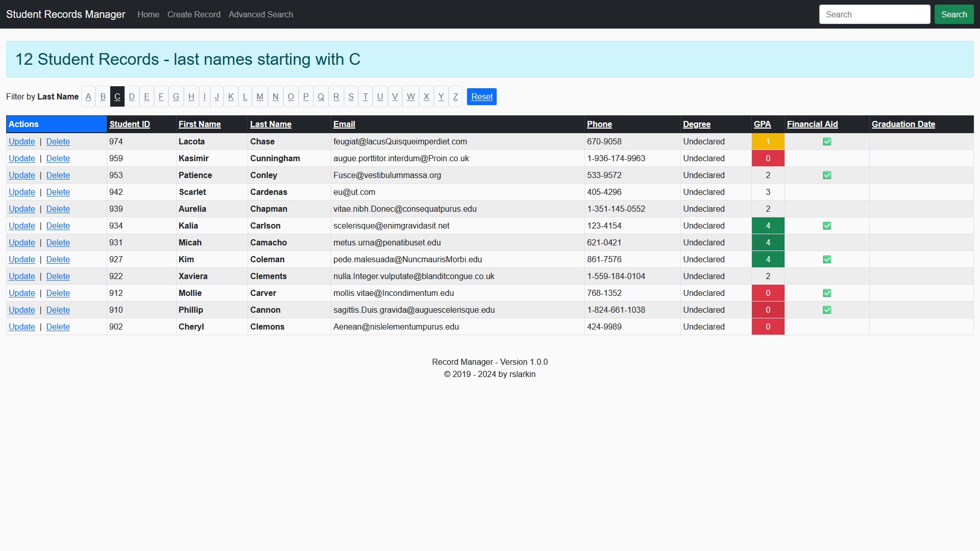This screenshot has width=980, height=551.
Task: Sort table by GPA column header
Action: pos(762,124)
